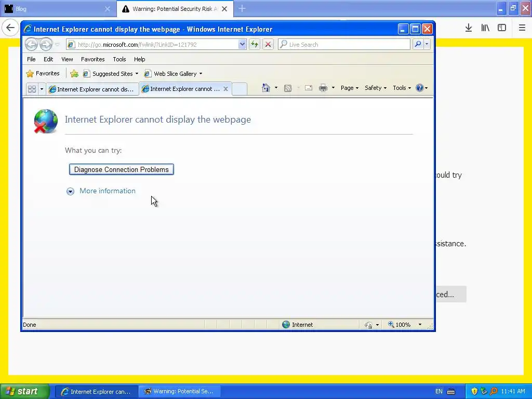The height and width of the screenshot is (399, 532).
Task: Click the Refresh button in IE
Action: (255, 45)
